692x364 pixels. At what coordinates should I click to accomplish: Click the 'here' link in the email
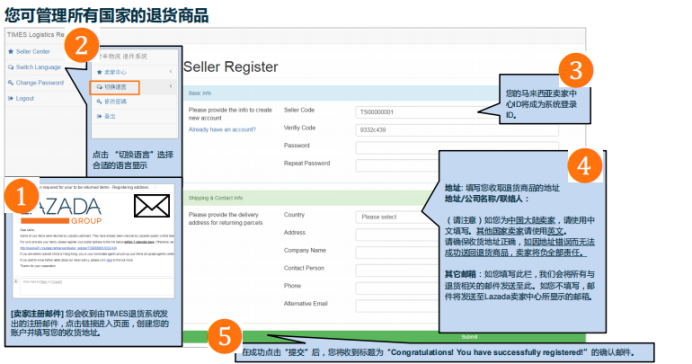point(109,260)
